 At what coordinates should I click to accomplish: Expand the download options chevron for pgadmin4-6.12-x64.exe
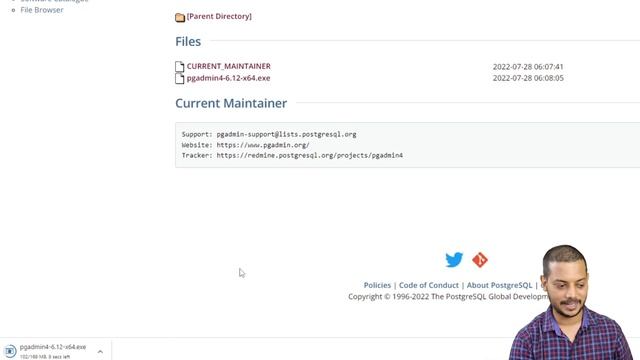(100, 351)
